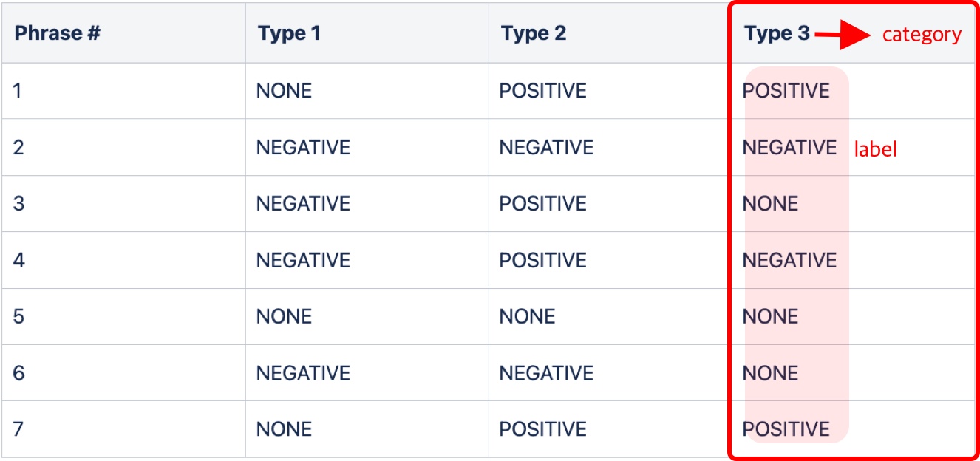Click the 'Type 3' column header
Viewport: 980px width, 461px height.
tap(777, 33)
